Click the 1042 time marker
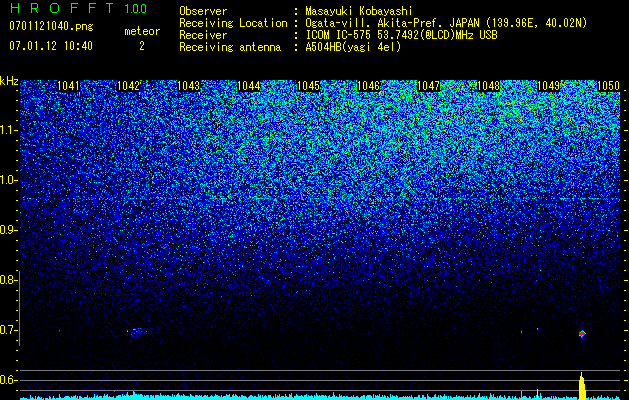629x400 pixels. [128, 86]
